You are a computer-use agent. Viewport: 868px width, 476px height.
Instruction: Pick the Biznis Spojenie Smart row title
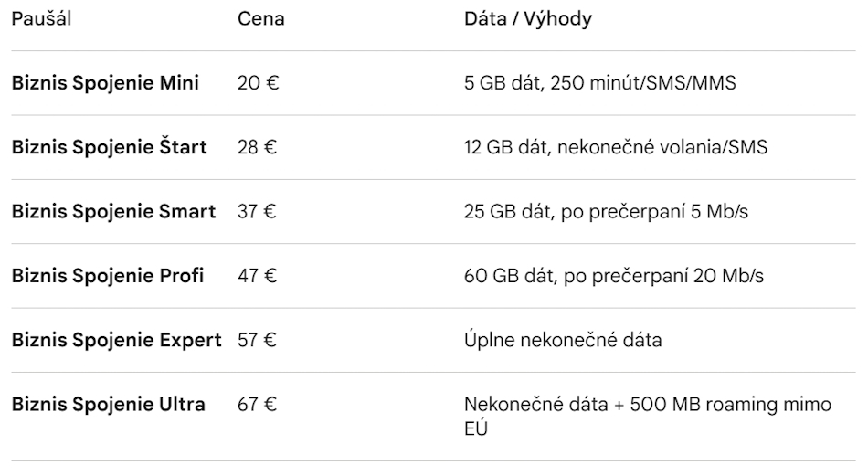[113, 212]
